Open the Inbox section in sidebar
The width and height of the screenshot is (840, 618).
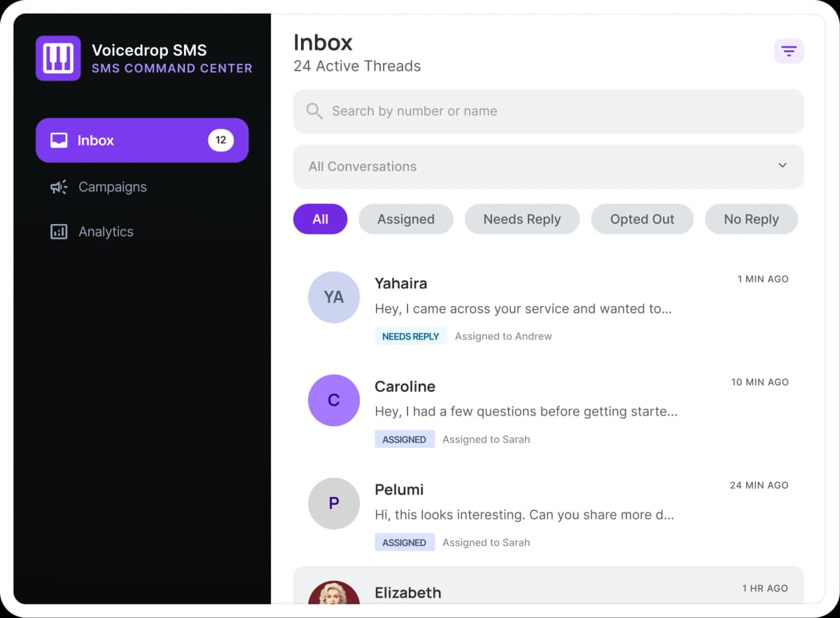142,140
